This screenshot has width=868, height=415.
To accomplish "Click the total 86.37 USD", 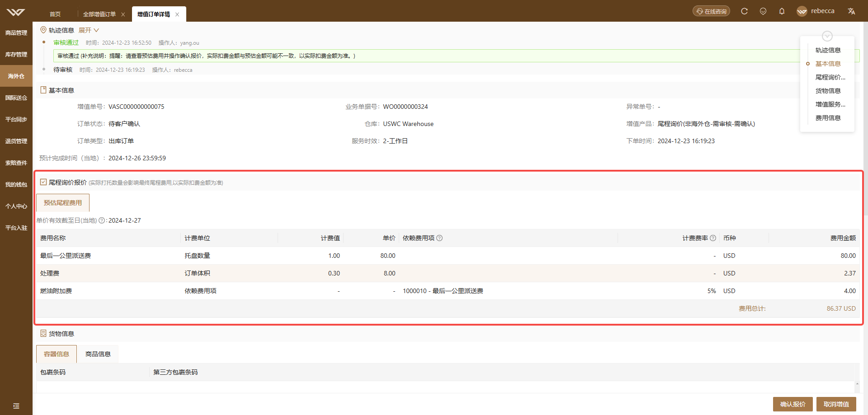I will click(841, 308).
